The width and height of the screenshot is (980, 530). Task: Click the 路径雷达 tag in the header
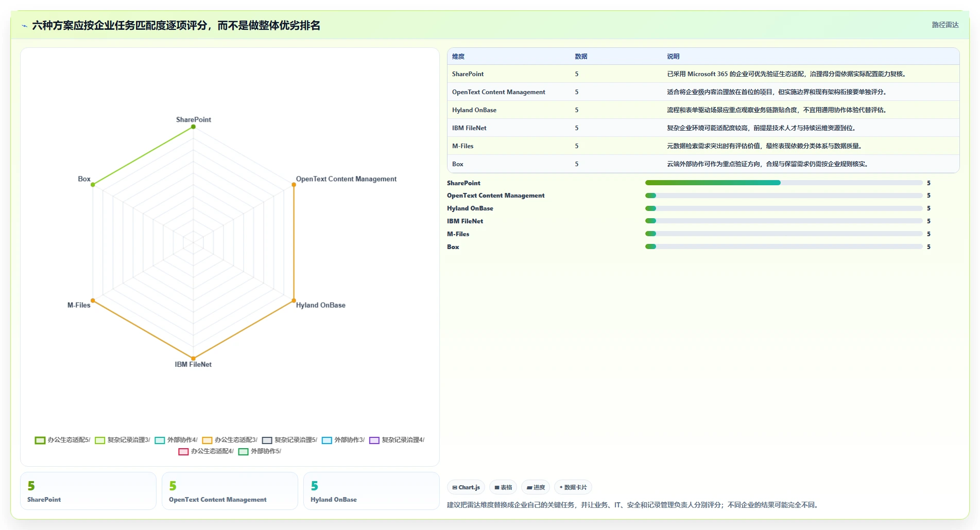pos(945,25)
